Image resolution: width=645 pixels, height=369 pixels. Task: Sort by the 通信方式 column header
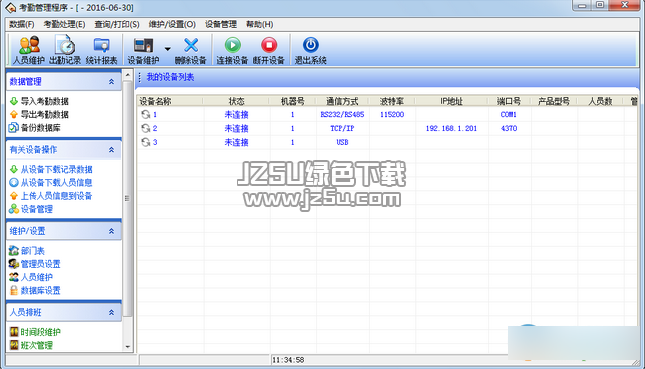[x=342, y=101]
